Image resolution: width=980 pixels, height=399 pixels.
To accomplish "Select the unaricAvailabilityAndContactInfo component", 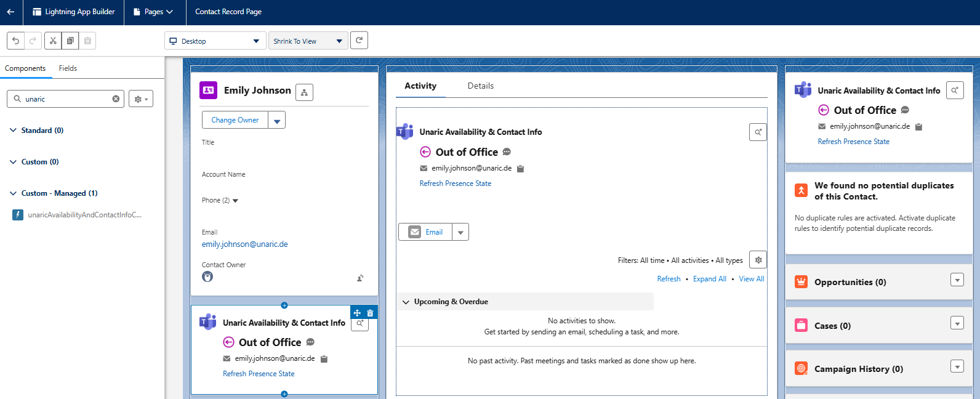I will pyautogui.click(x=84, y=215).
